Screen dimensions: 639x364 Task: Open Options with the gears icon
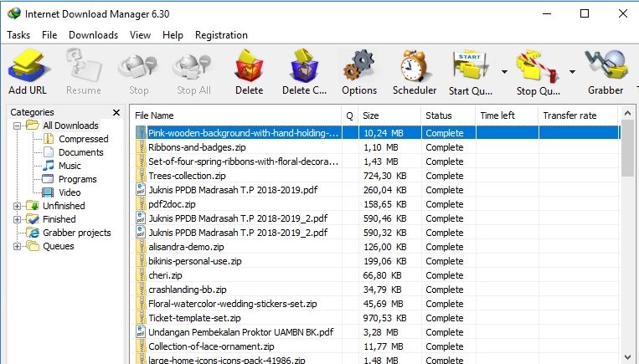[x=359, y=66]
